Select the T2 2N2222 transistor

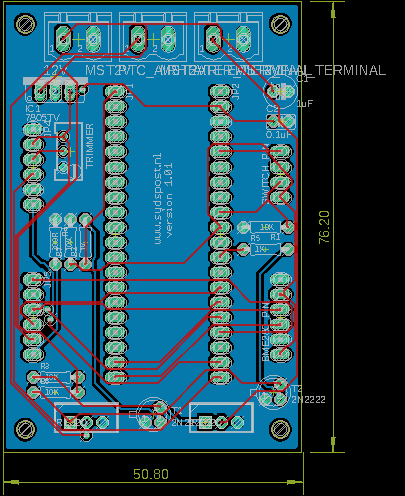coord(273,392)
